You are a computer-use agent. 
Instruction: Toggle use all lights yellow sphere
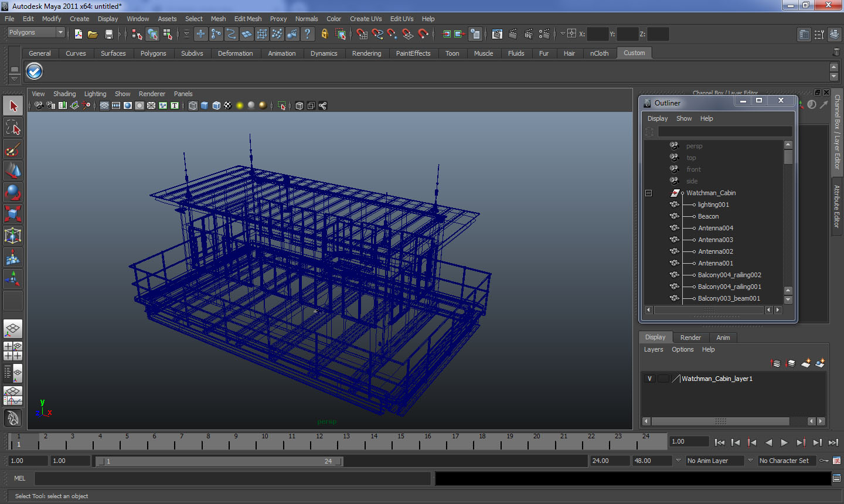[x=240, y=105]
